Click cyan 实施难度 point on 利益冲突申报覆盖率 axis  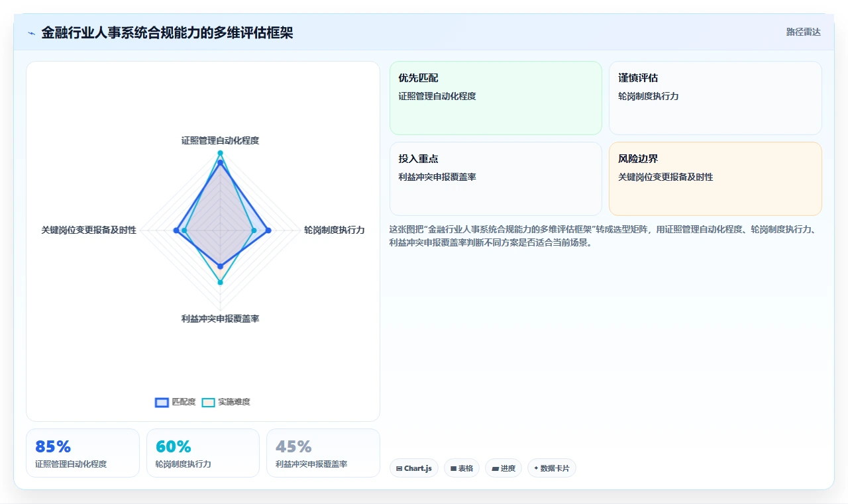[221, 282]
